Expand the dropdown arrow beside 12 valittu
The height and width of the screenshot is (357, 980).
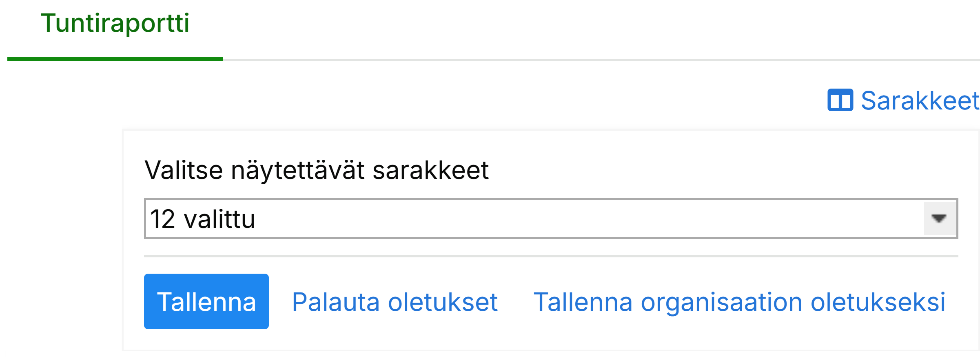point(939,219)
